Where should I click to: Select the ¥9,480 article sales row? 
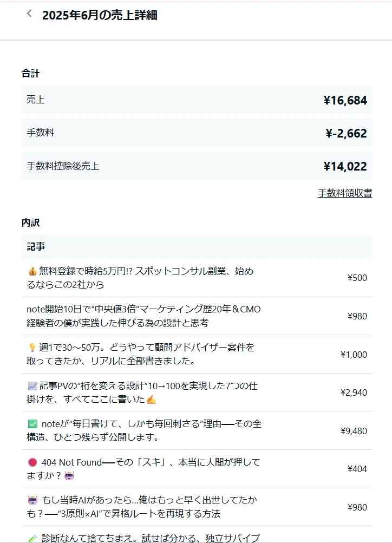point(197,431)
